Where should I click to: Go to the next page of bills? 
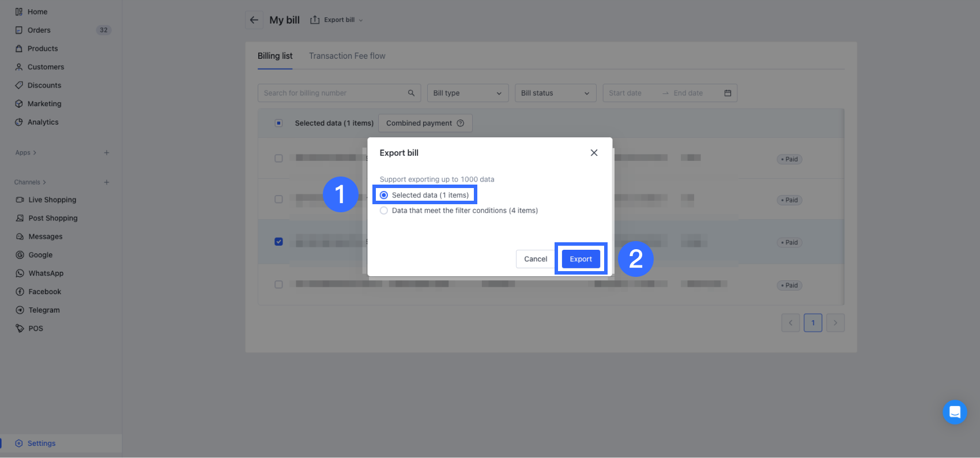point(835,323)
